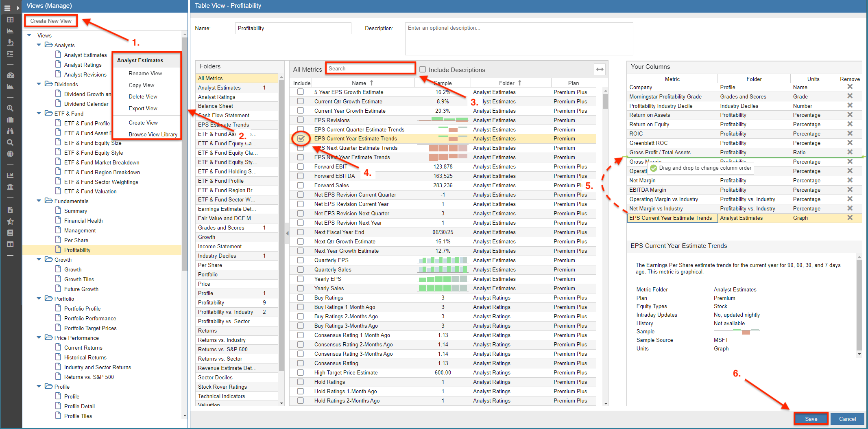The width and height of the screenshot is (868, 429).
Task: Remove the ROIC column with its X icon
Action: click(x=850, y=134)
